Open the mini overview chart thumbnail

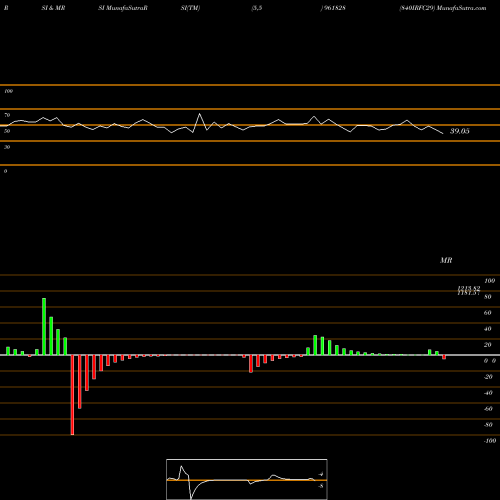point(247,479)
